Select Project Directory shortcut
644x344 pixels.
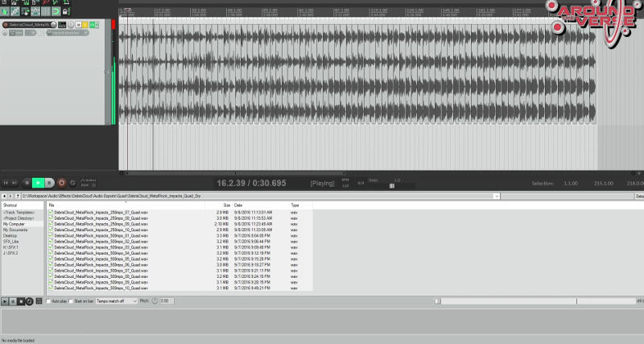[x=19, y=218]
